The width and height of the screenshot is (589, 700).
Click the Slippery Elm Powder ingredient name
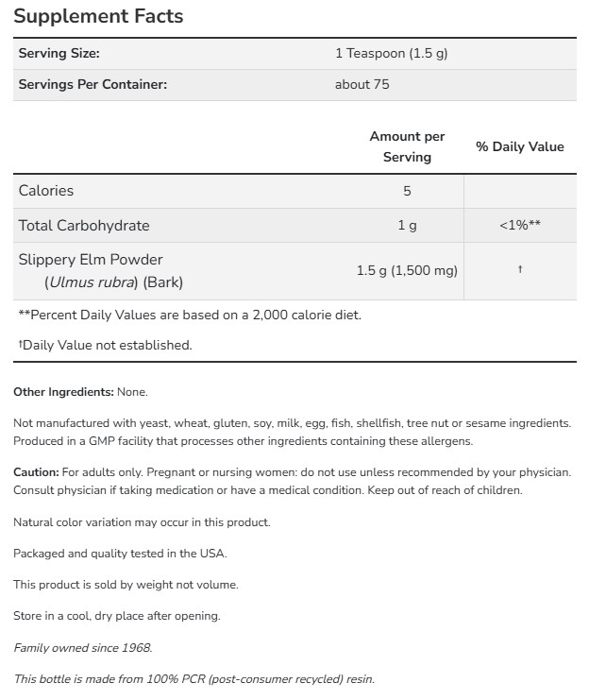point(91,260)
